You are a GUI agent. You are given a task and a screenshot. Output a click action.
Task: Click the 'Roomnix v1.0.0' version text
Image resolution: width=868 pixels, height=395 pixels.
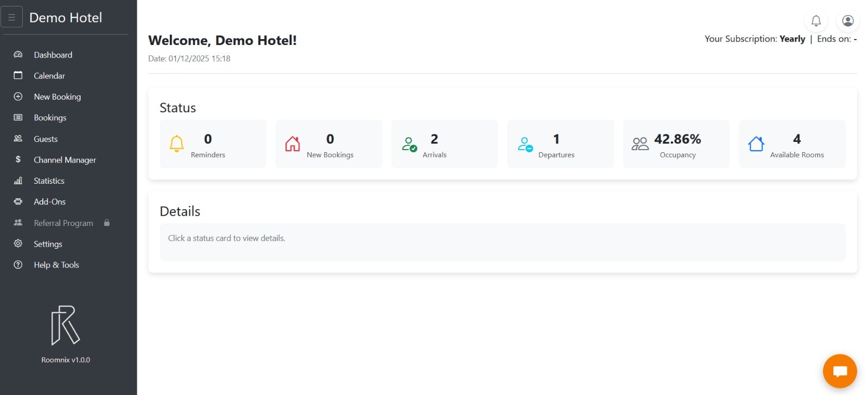click(66, 360)
